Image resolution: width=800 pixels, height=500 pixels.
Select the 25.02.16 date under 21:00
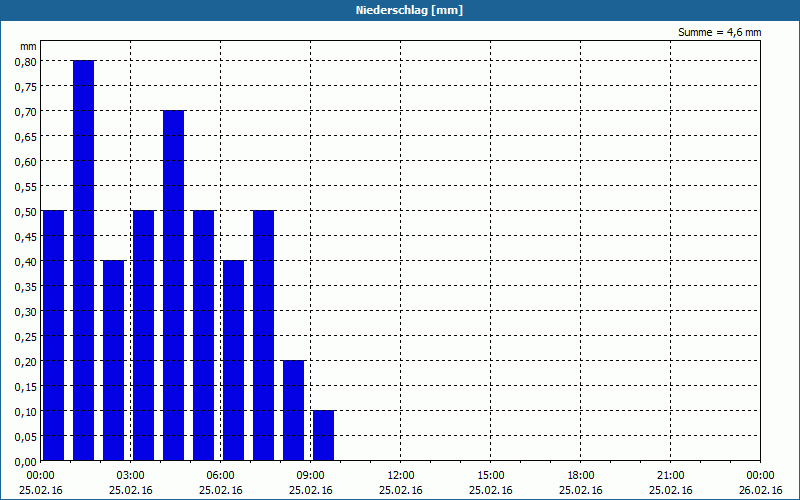point(670,490)
